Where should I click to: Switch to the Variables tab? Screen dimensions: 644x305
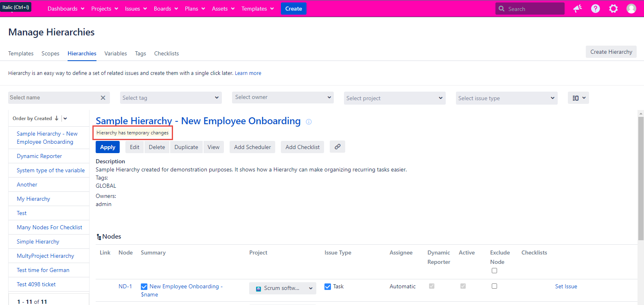click(x=116, y=53)
